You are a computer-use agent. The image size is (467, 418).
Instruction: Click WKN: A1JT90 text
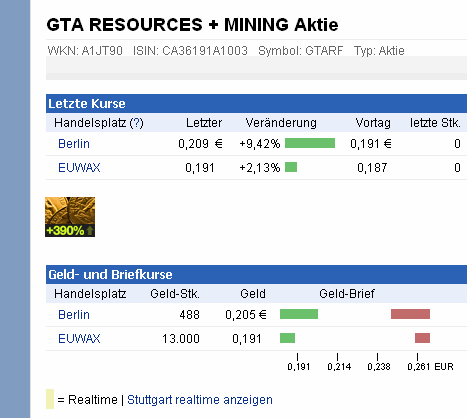click(85, 51)
